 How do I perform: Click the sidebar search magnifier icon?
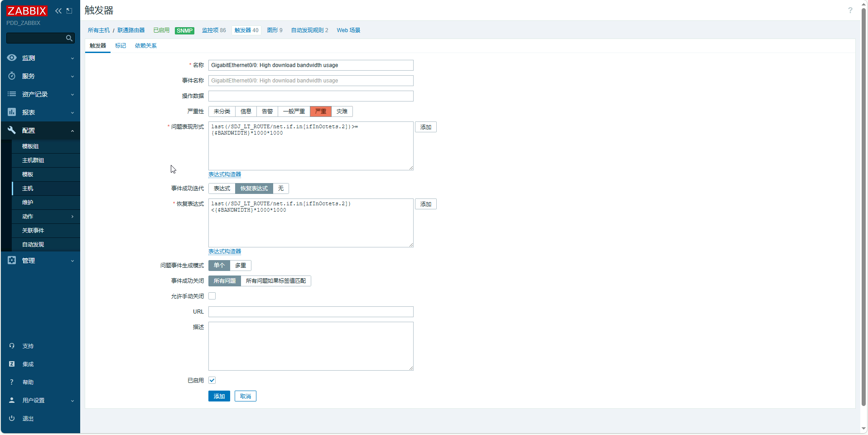[x=69, y=39]
